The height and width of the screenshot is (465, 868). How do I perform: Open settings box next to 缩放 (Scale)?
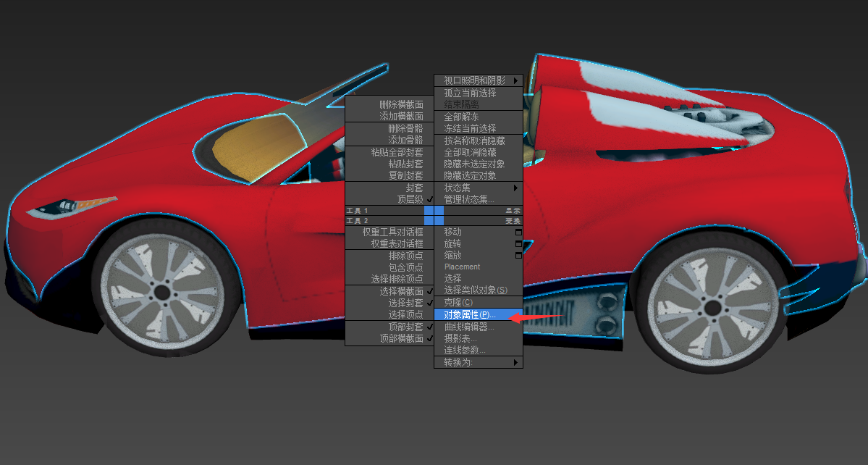518,256
